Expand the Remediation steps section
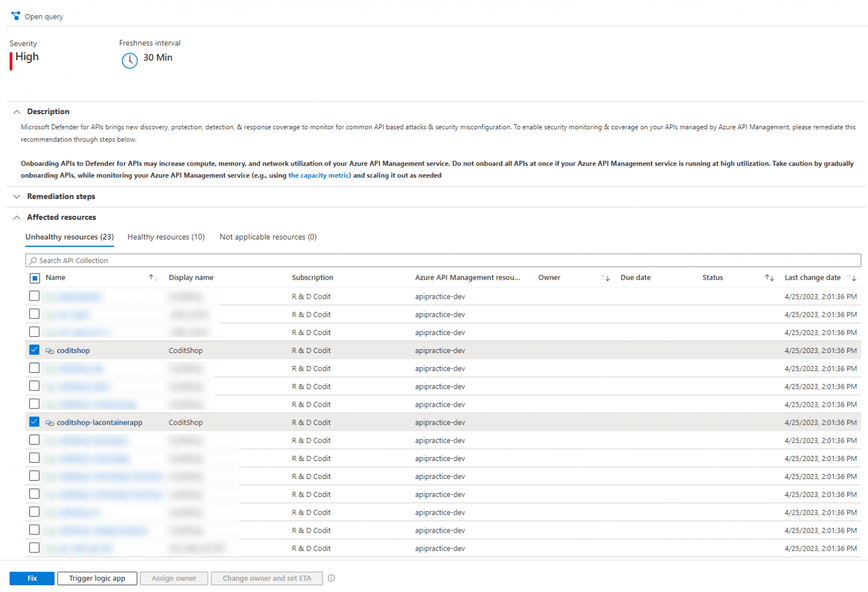This screenshot has width=868, height=592. 17,197
